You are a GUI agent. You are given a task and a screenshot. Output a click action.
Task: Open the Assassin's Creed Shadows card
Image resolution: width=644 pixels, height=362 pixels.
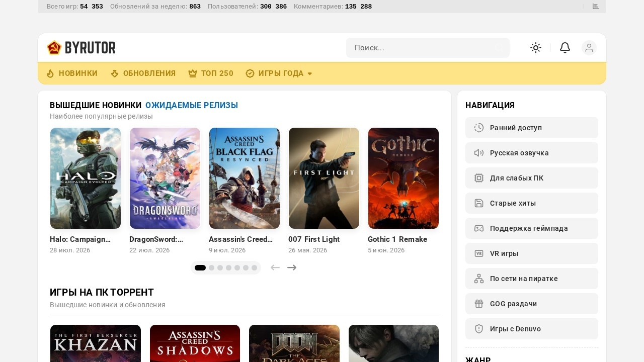click(x=195, y=343)
